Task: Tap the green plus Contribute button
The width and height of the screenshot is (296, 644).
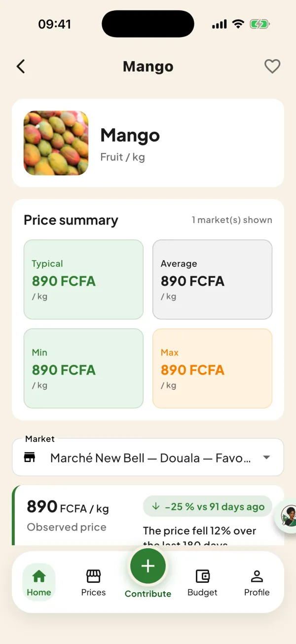Action: click(x=148, y=566)
